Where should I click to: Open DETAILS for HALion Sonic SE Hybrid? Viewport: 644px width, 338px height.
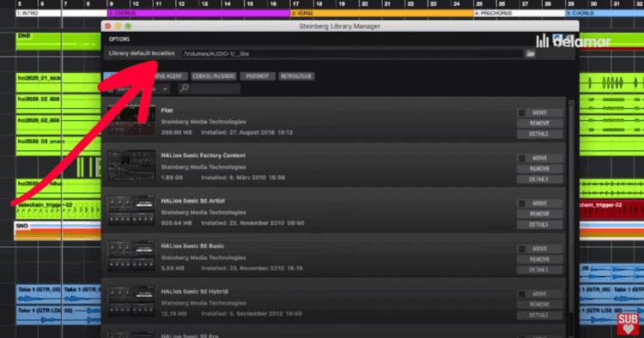click(x=539, y=316)
